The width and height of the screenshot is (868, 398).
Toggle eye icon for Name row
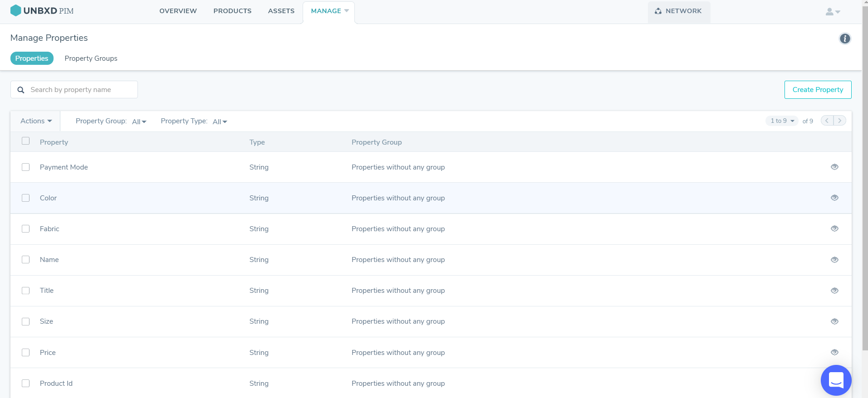tap(834, 260)
